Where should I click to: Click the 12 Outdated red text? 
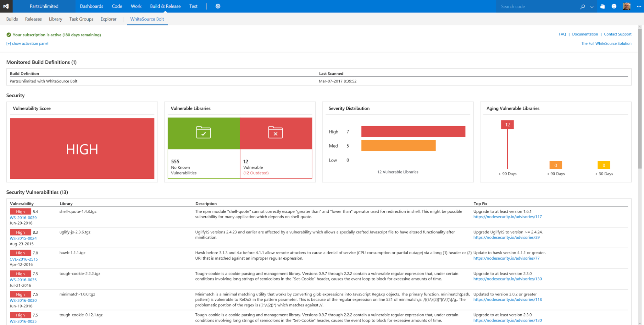[x=256, y=173]
